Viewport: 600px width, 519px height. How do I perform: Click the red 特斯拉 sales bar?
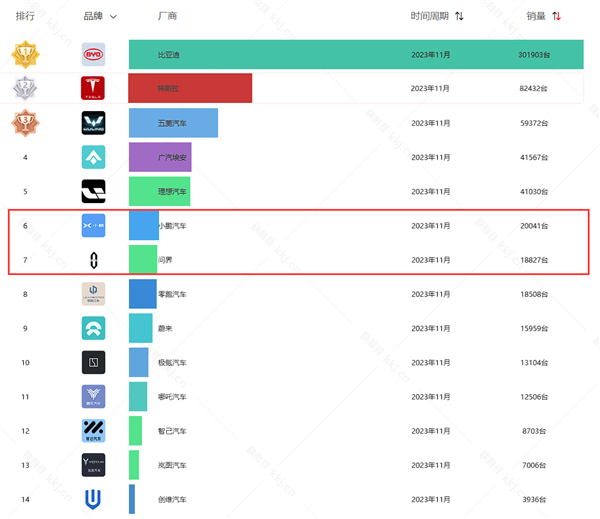[190, 89]
